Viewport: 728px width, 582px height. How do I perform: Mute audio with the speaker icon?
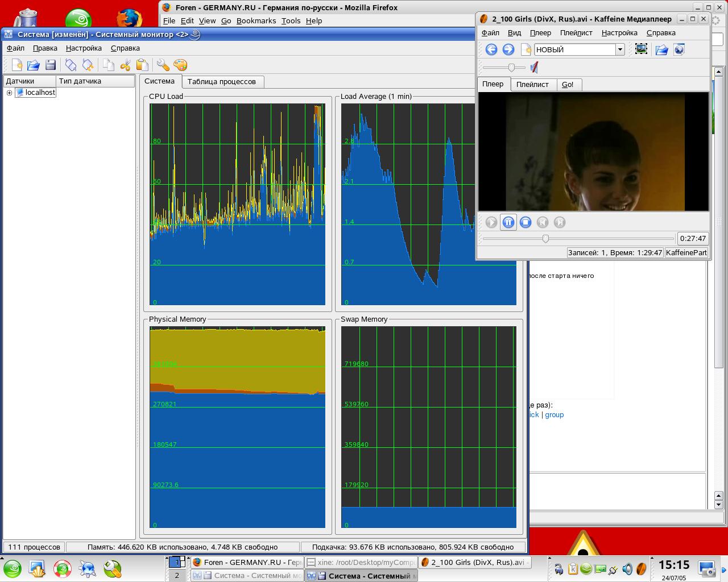(x=534, y=68)
